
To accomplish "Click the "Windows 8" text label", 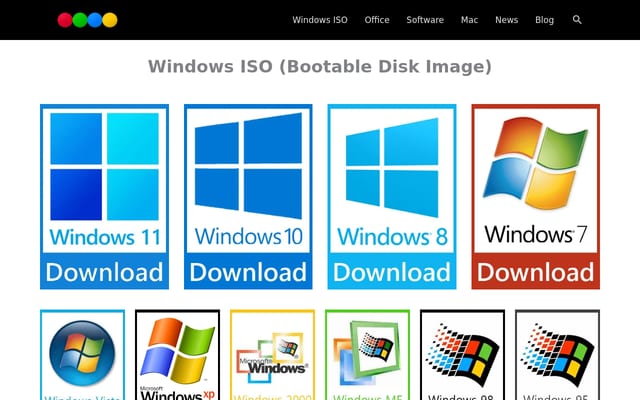I will click(x=392, y=237).
